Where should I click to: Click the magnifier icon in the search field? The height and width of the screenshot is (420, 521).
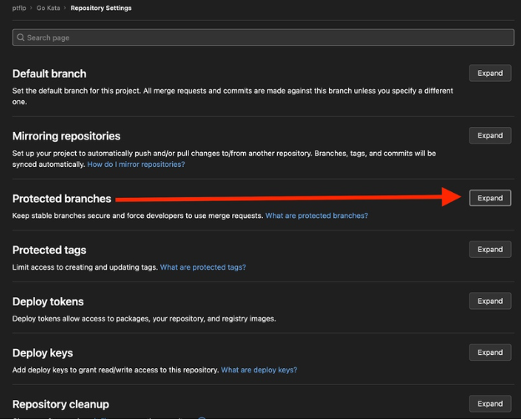click(x=20, y=38)
